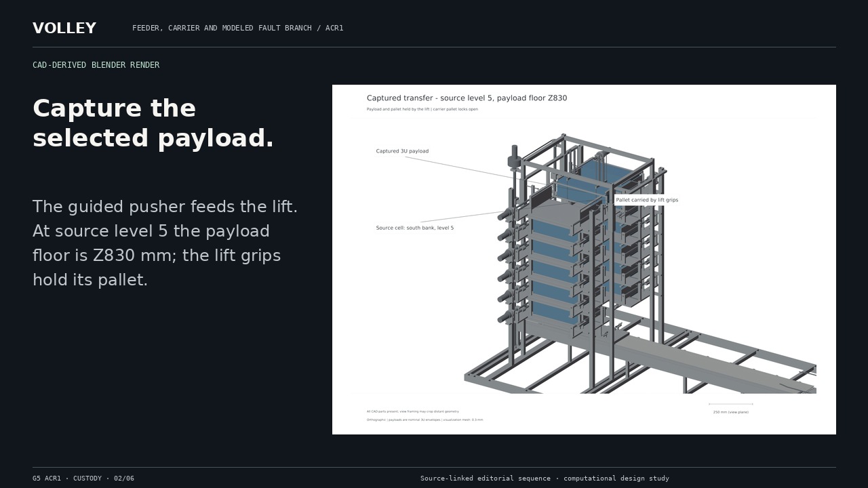Click the 'Captured 3U payload' callout
Image resolution: width=868 pixels, height=488 pixels.
coord(402,151)
